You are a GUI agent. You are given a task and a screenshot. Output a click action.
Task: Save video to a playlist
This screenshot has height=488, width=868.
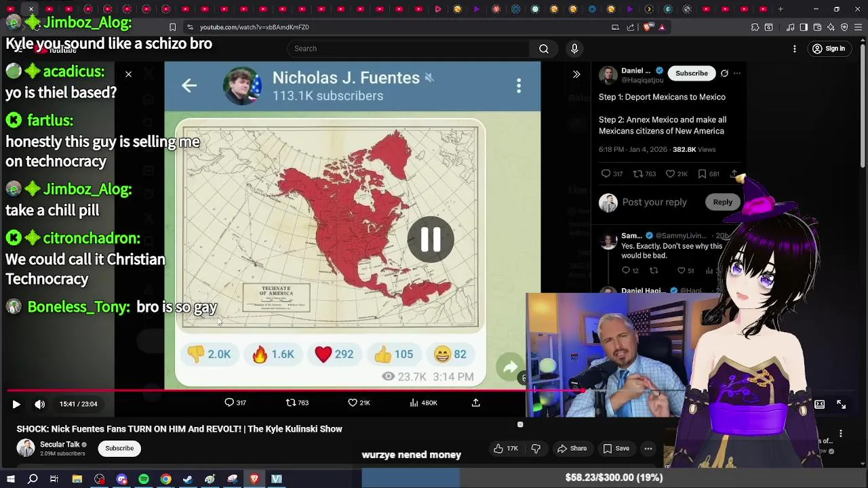coord(616,448)
